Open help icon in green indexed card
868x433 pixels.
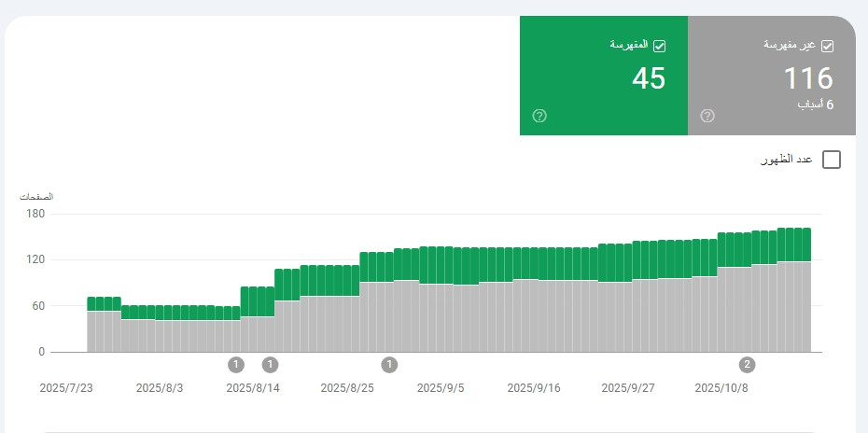click(539, 116)
